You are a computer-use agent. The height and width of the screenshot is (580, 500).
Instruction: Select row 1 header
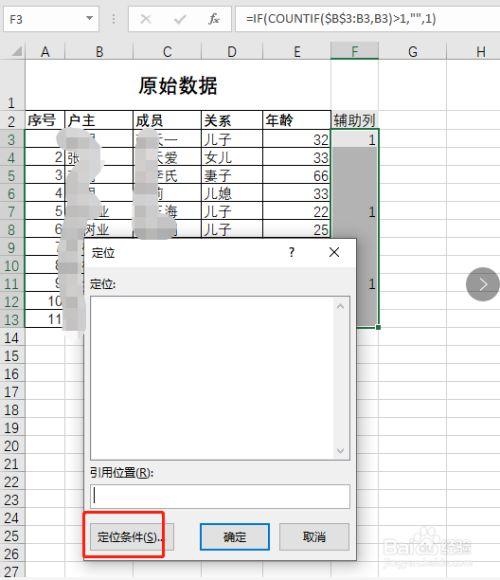[x=12, y=85]
